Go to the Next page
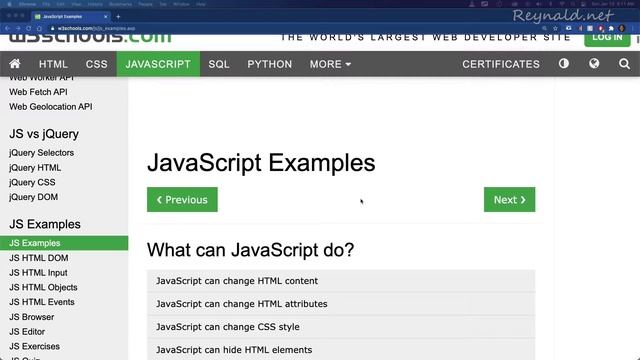 coord(509,200)
